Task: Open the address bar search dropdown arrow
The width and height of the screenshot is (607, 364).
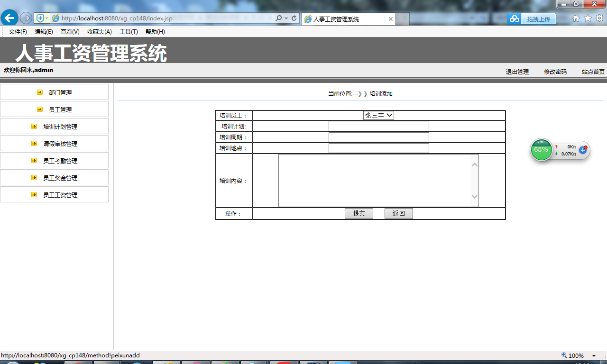Action: click(286, 18)
